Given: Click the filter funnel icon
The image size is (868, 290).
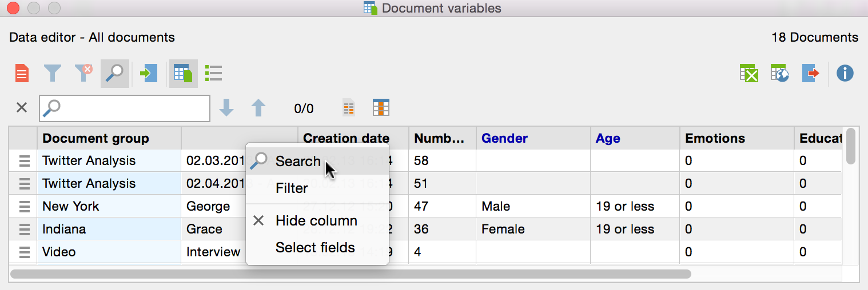Looking at the screenshot, I should [53, 74].
